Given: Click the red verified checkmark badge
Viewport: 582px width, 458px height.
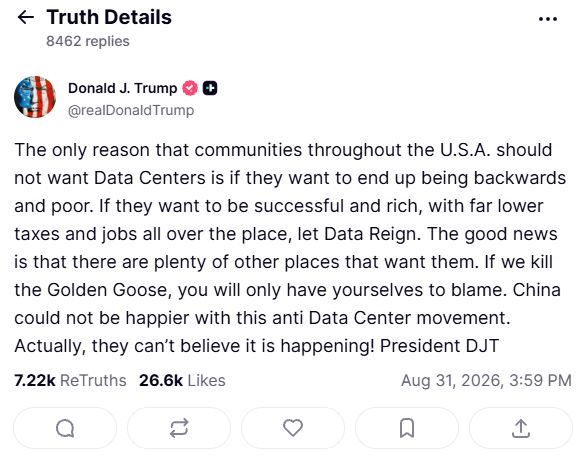Looking at the screenshot, I should (190, 88).
